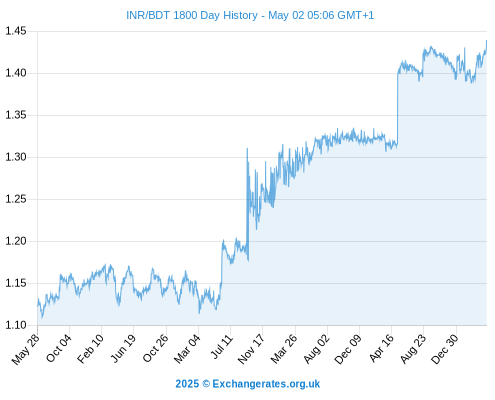The height and width of the screenshot is (400, 495).
Task: Select the Oct 26 x-axis date label
Action: coord(155,348)
